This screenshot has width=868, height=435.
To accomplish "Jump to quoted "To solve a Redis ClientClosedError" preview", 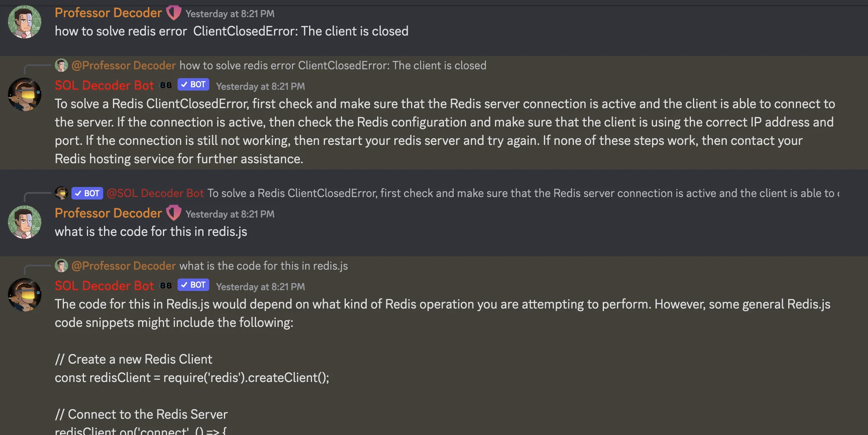I will (x=522, y=193).
